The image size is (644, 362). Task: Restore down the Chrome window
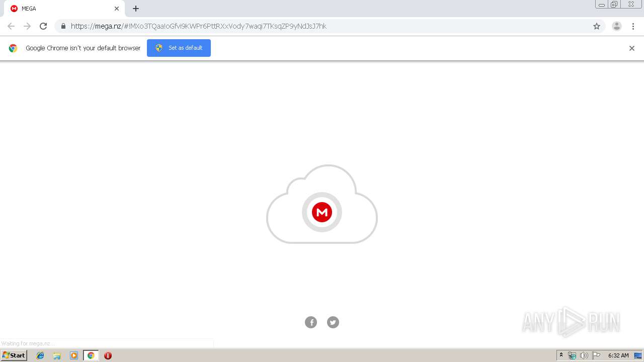(614, 5)
